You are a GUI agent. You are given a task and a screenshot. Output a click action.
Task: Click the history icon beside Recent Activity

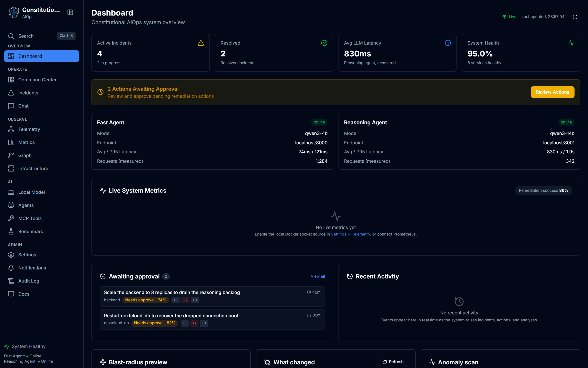click(350, 276)
